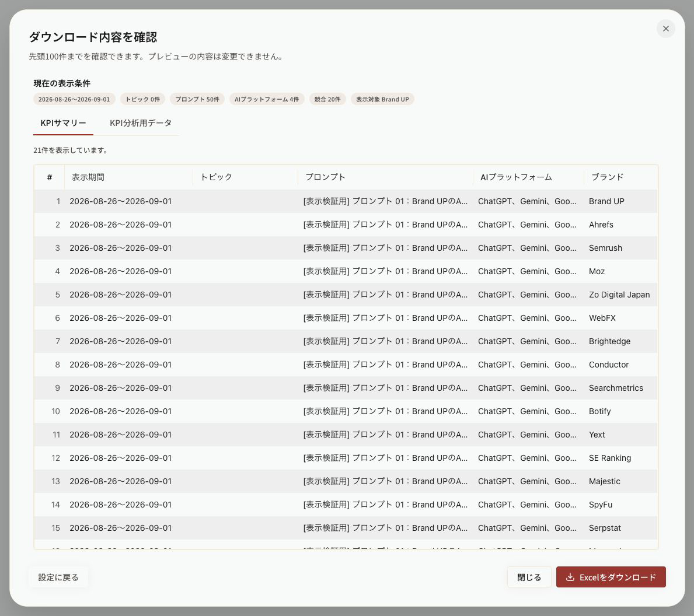694x616 pixels.
Task: Click the プロンプト 50件 filter chip
Action: click(x=197, y=99)
